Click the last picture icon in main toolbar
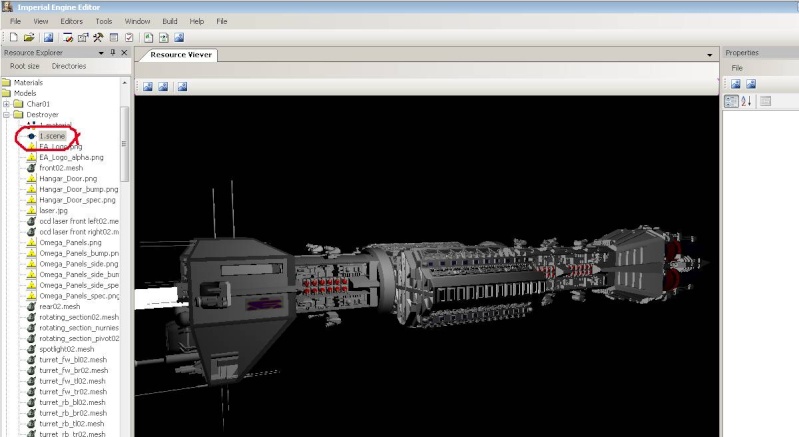This screenshot has width=799, height=437. coord(179,37)
